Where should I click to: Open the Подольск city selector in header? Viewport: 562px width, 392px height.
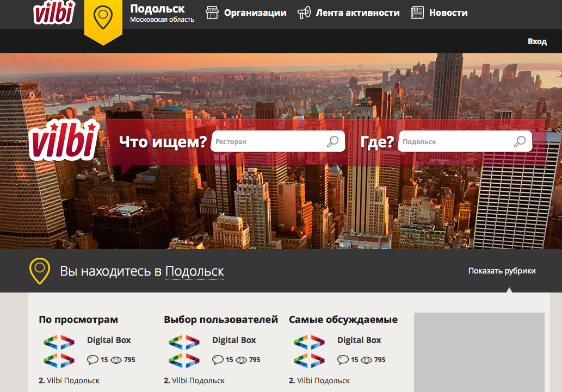point(157,9)
